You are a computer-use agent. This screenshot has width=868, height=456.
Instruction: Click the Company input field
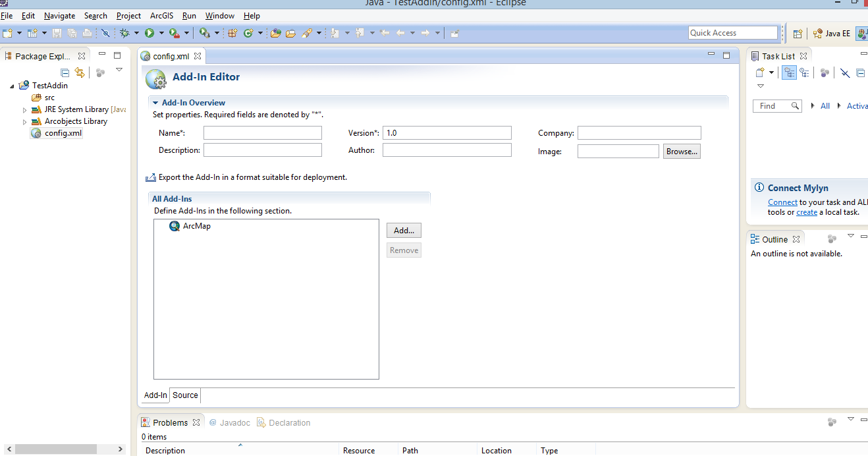pos(639,133)
